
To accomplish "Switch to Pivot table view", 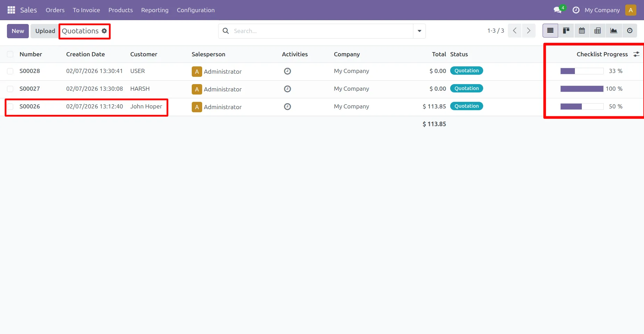I will coord(597,31).
